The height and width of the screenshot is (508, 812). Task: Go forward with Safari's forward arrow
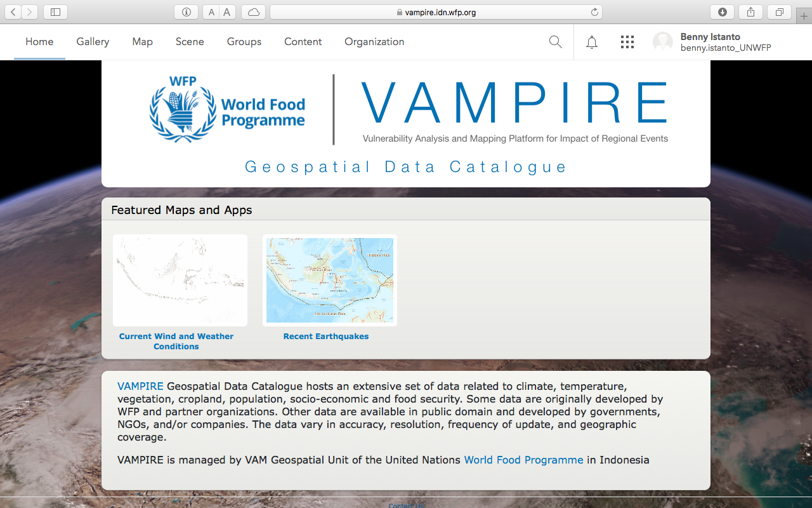29,12
